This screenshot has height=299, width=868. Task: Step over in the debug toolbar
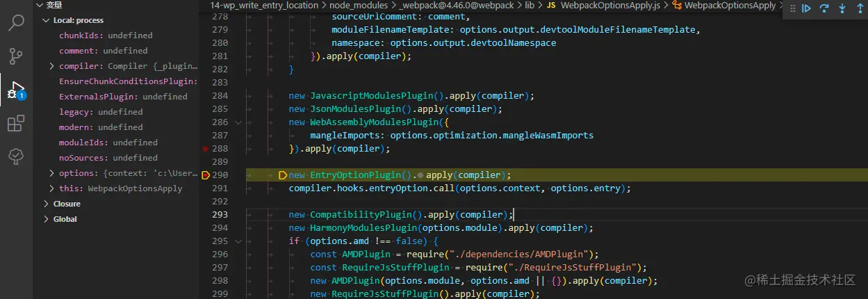coord(825,8)
